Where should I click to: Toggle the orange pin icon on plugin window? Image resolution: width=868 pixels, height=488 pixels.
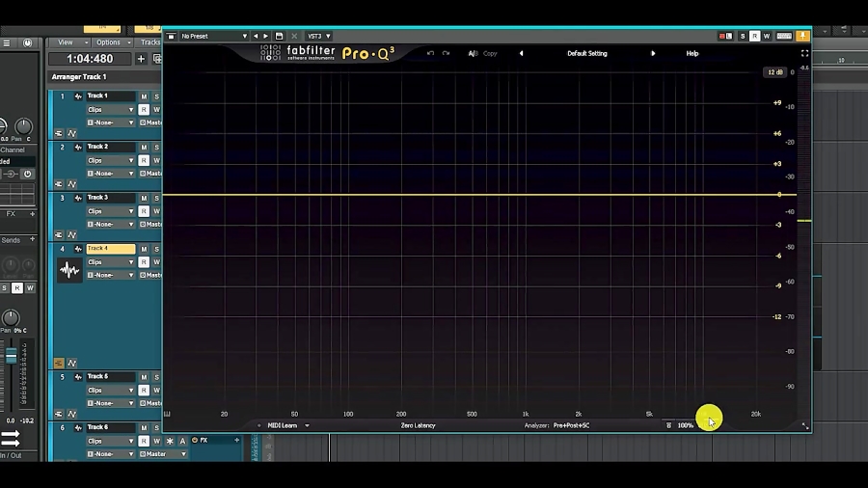pos(802,36)
